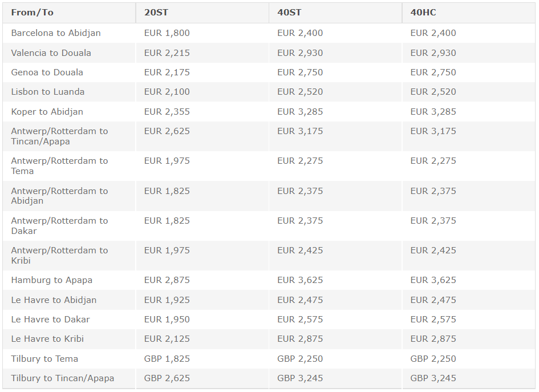Viewport: 539px width, 392px height.
Task: Select the 20ST column header
Action: click(156, 13)
